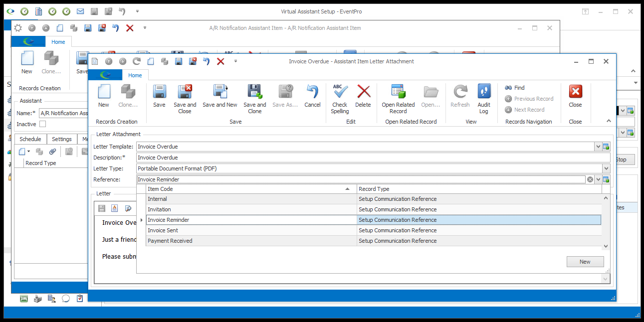Click the reference list scrollbar down arrow
Image resolution: width=644 pixels, height=322 pixels.
(x=606, y=246)
